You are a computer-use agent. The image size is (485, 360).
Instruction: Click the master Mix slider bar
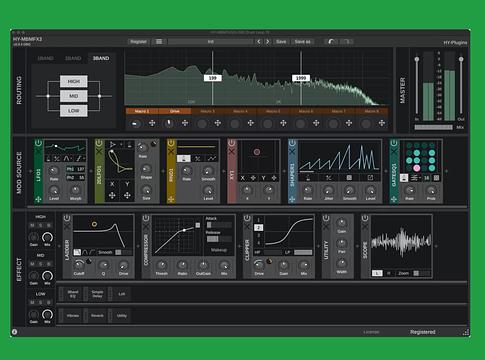pyautogui.click(x=434, y=127)
